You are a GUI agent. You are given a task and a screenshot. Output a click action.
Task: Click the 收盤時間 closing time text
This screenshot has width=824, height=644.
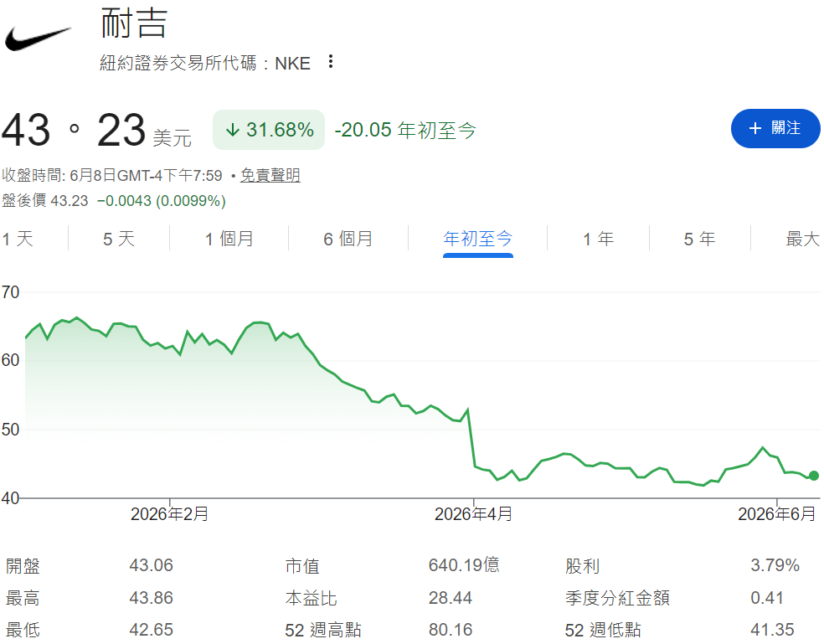[x=112, y=175]
